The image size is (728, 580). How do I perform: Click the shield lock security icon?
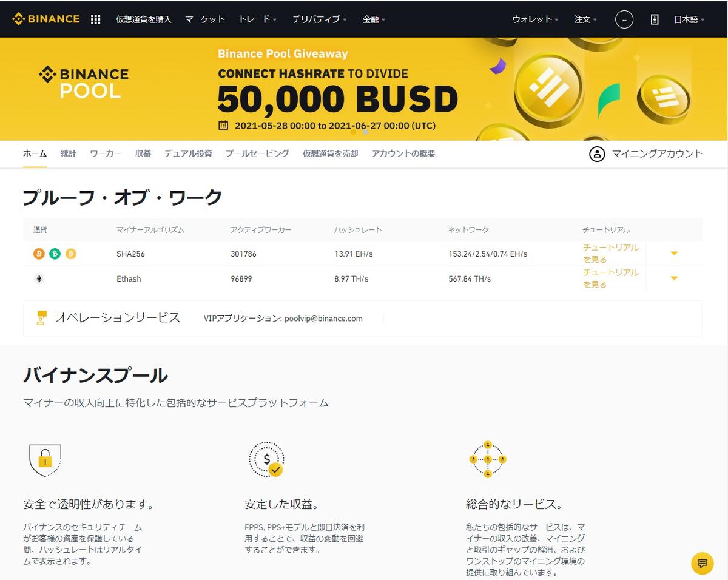pos(45,459)
